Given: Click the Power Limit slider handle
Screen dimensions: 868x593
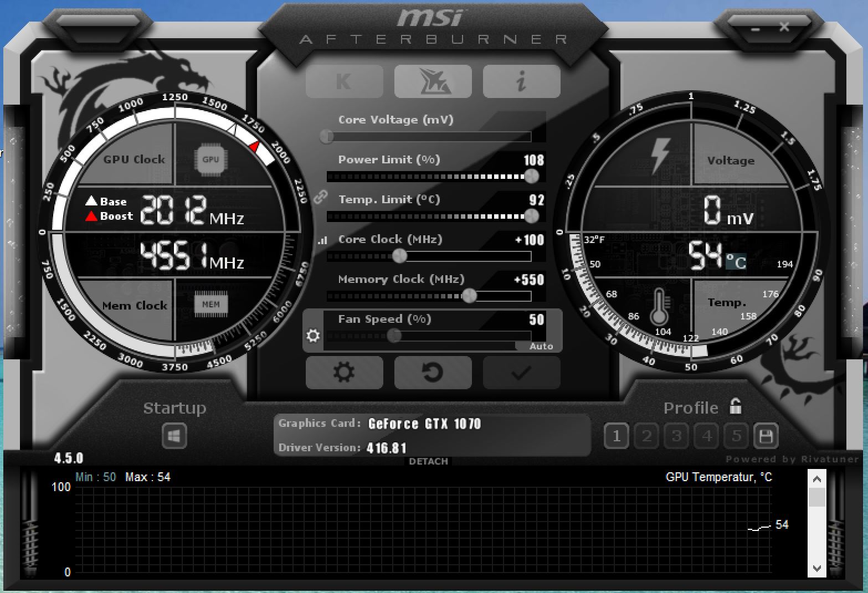Looking at the screenshot, I should point(531,176).
